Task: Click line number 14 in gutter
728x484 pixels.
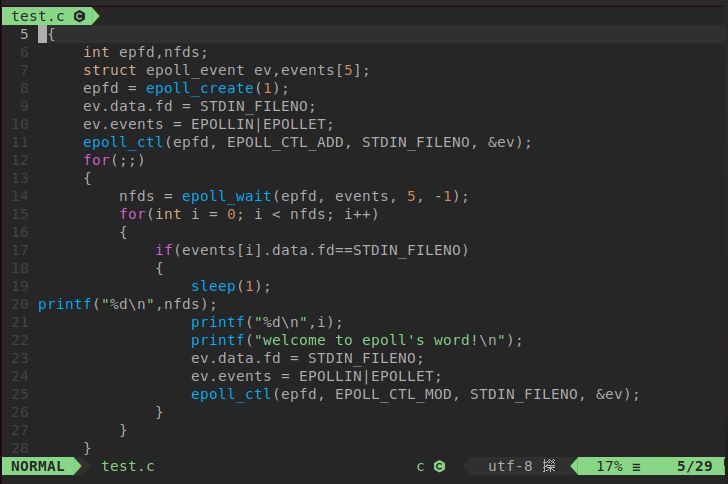Action: [20, 196]
